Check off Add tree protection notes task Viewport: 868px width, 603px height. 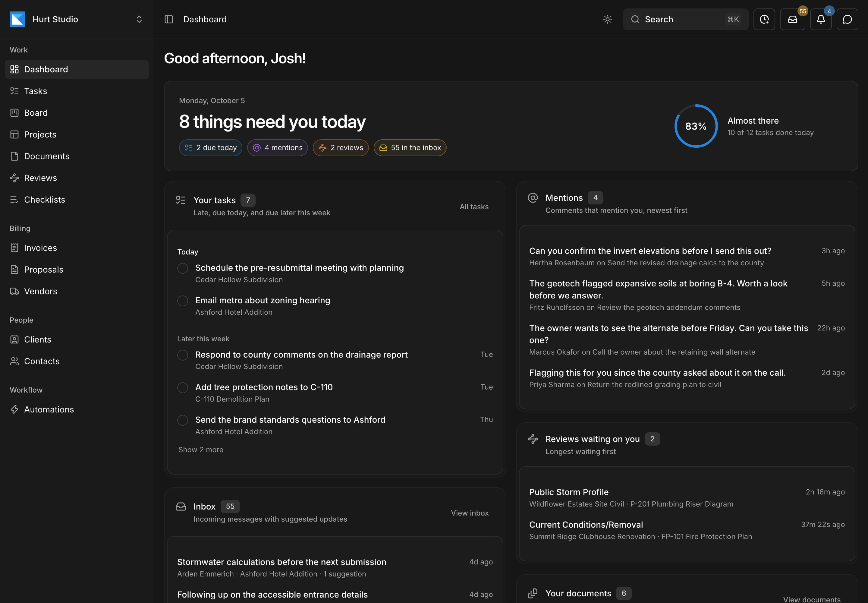click(182, 388)
